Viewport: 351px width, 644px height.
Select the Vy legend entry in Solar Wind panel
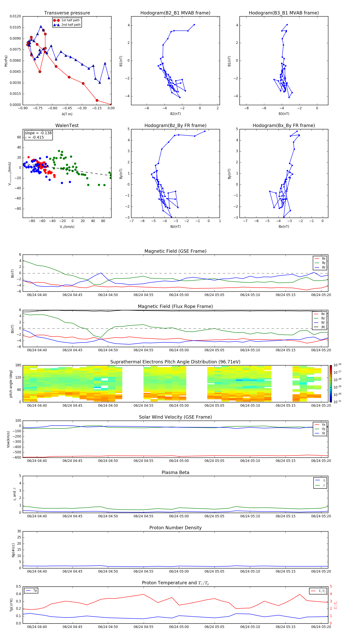(x=320, y=429)
